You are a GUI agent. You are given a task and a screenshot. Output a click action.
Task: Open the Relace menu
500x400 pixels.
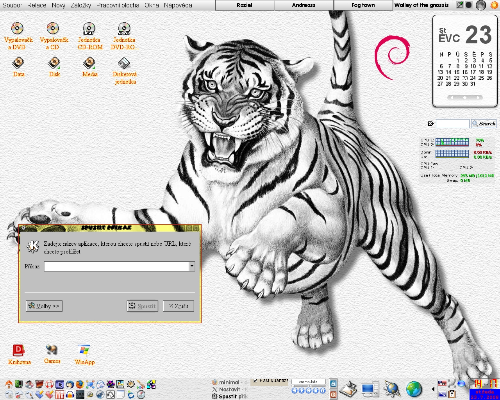coord(37,5)
